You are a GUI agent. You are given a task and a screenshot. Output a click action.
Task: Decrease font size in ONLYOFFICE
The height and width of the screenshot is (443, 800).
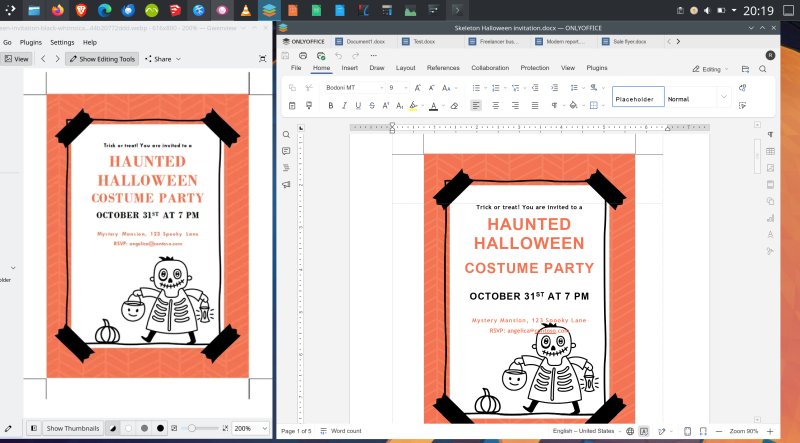coord(432,88)
